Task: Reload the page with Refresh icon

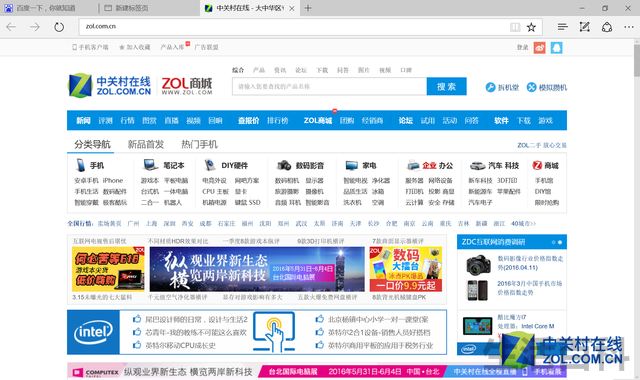Action: click(x=59, y=27)
